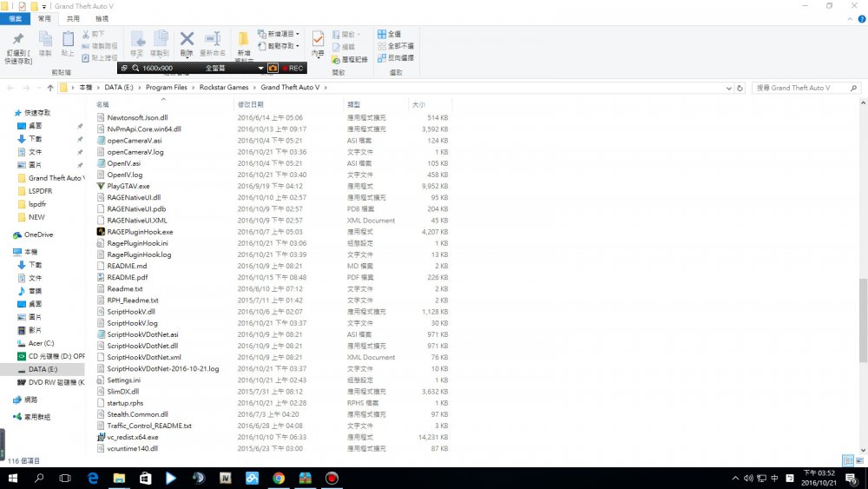
Task: Click the History ribbon item
Action: click(350, 59)
